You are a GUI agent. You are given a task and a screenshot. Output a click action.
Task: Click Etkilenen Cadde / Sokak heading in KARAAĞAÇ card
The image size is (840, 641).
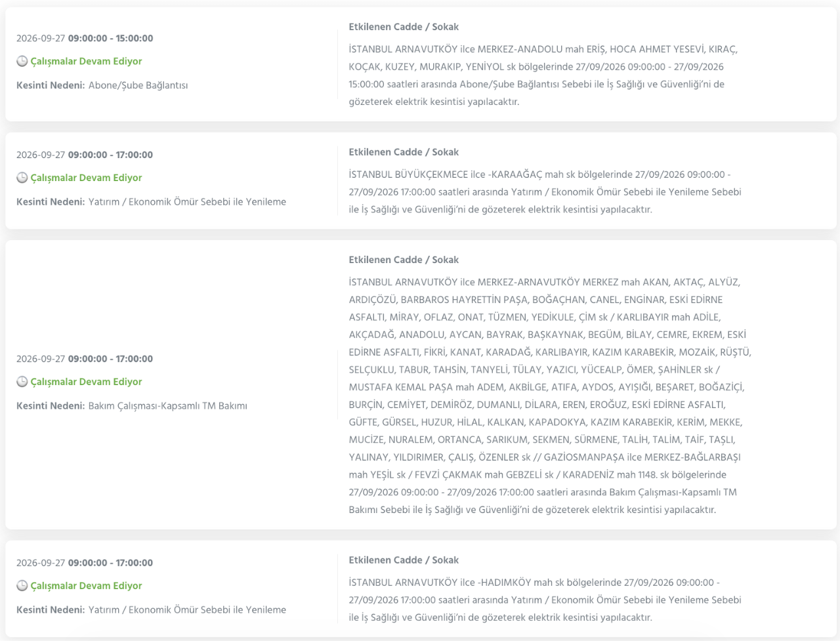click(404, 152)
